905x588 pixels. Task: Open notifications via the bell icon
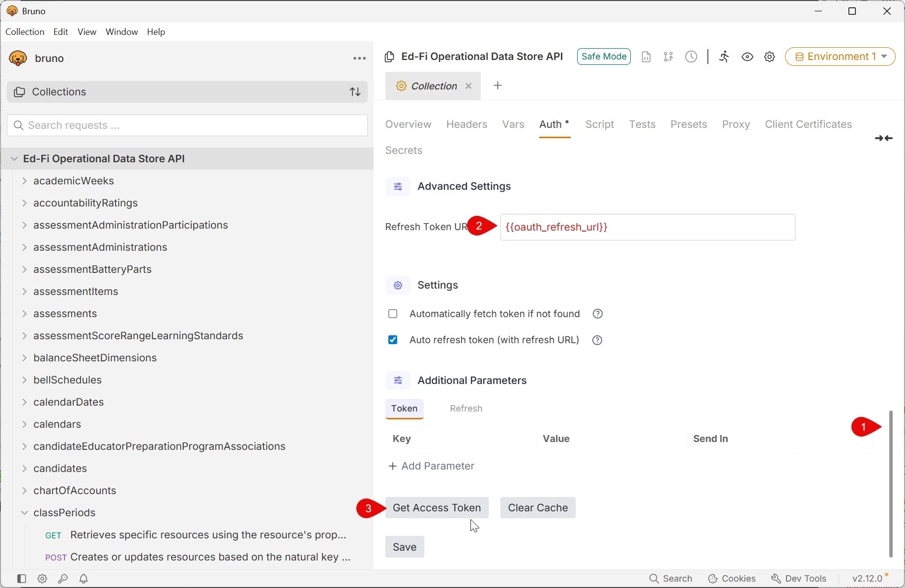84,579
